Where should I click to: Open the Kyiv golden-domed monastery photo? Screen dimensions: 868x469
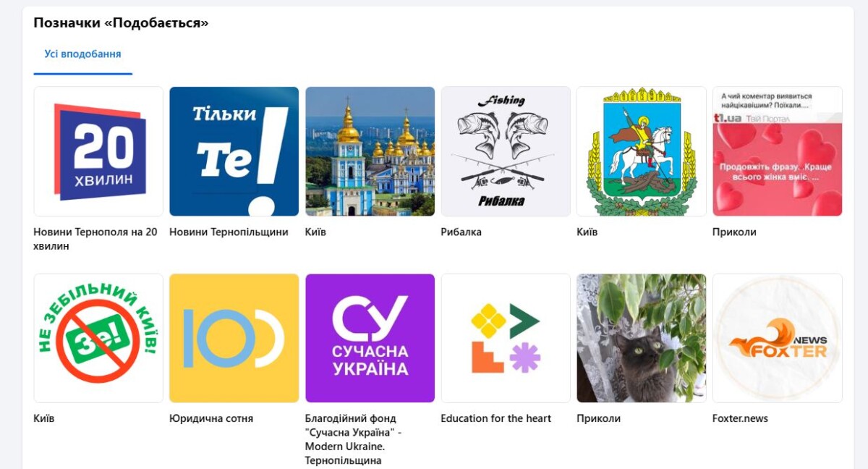[x=370, y=151]
